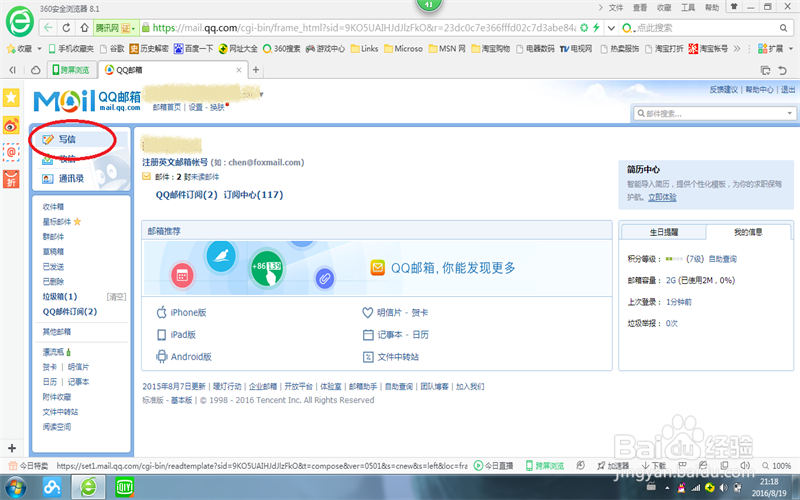This screenshot has width=800, height=500.
Task: Open the mail @ sidebar icon
Action: coord(11,152)
